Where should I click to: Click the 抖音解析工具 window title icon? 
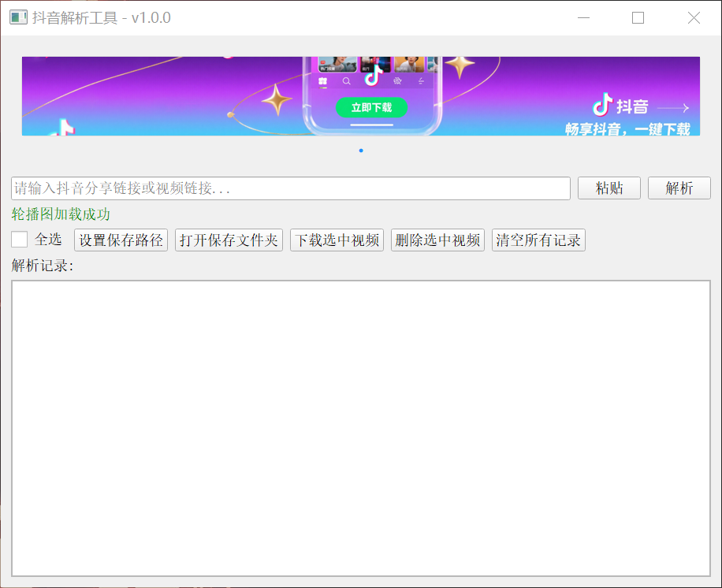click(x=18, y=17)
